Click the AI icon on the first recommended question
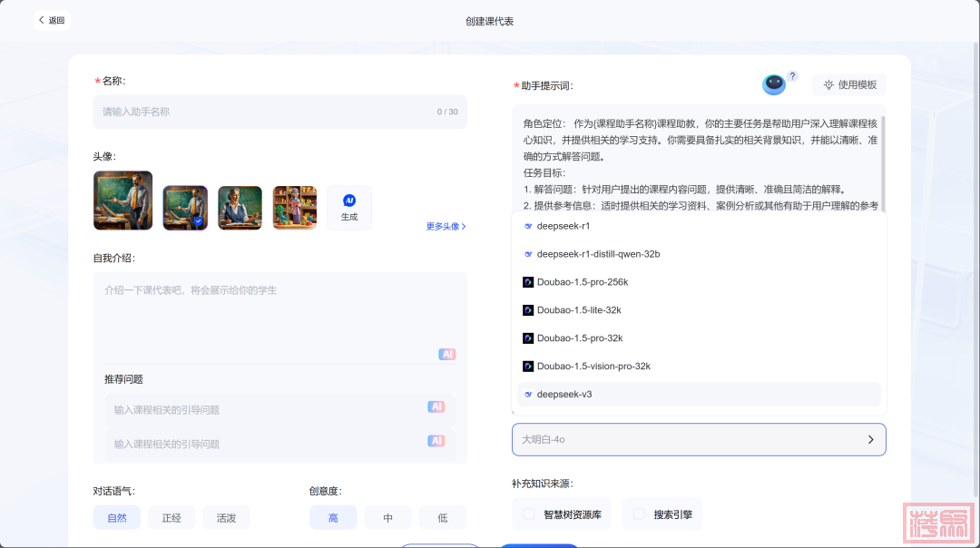This screenshot has width=980, height=548. coord(436,406)
